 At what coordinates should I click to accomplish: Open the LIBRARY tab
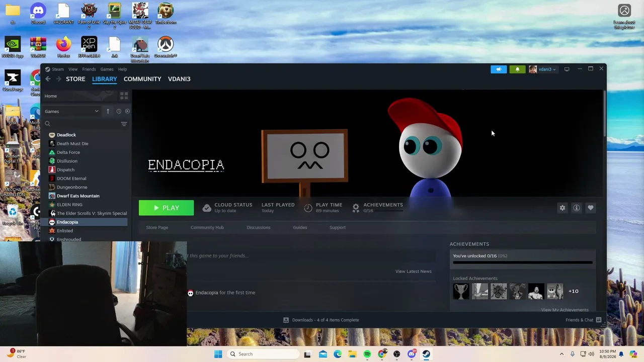pyautogui.click(x=104, y=79)
